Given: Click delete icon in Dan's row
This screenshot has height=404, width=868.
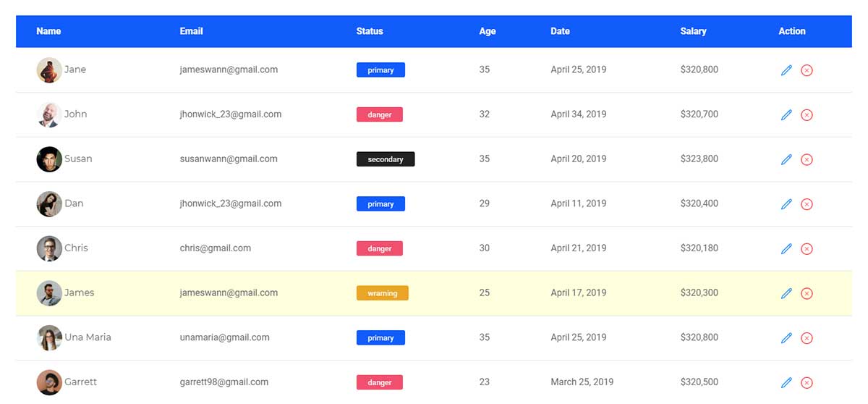Looking at the screenshot, I should pyautogui.click(x=807, y=204).
